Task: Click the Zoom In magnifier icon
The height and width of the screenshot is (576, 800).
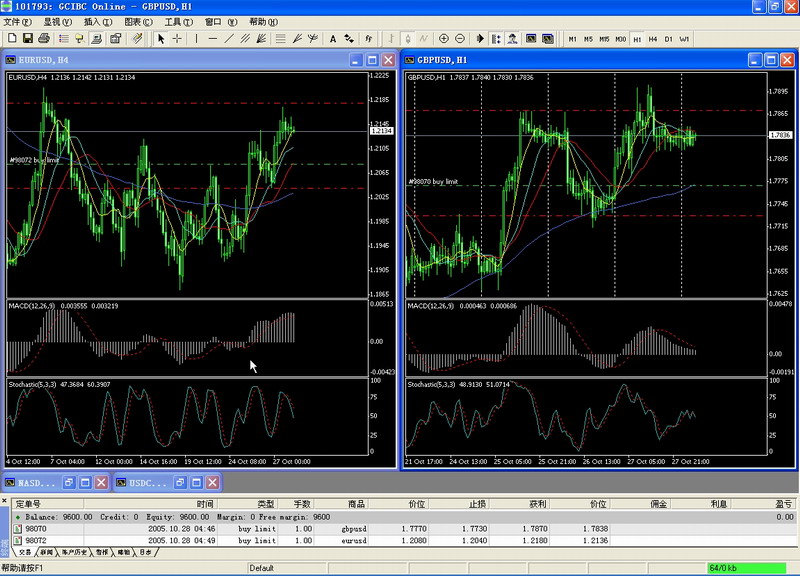Action: click(443, 39)
